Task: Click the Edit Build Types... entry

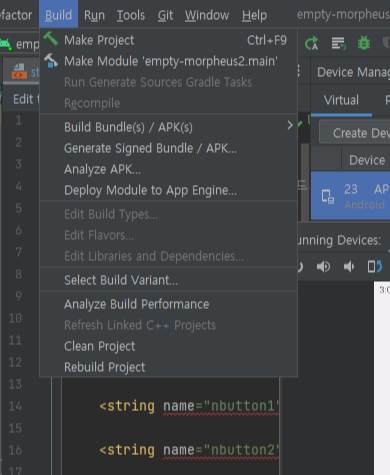Action: point(168,214)
